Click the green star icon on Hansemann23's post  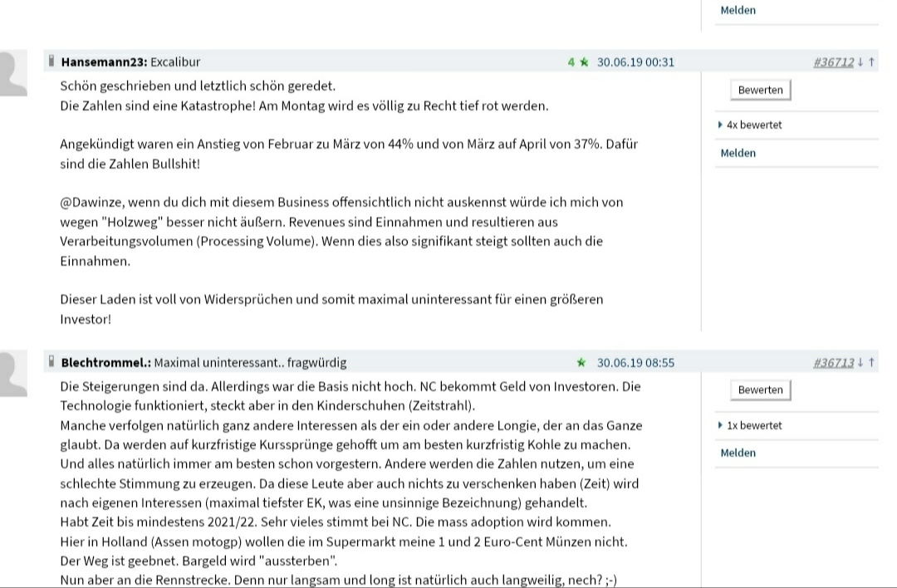[582, 61]
